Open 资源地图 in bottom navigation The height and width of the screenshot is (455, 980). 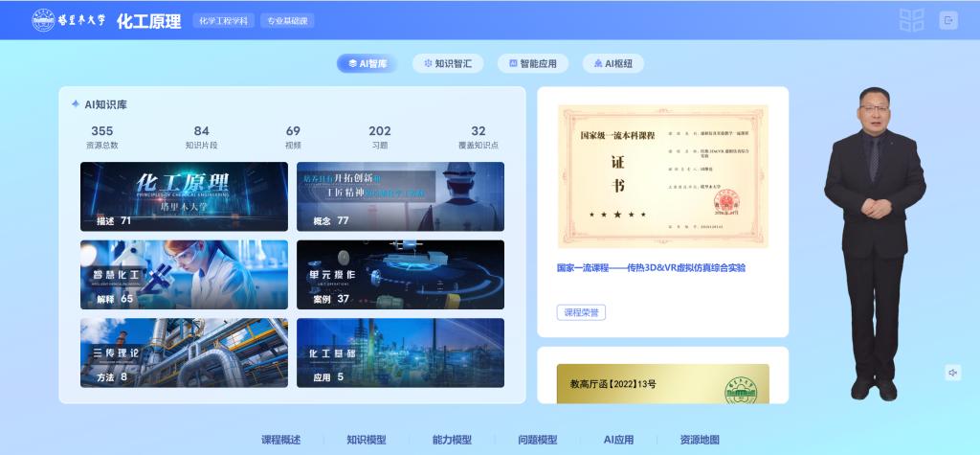tap(699, 440)
